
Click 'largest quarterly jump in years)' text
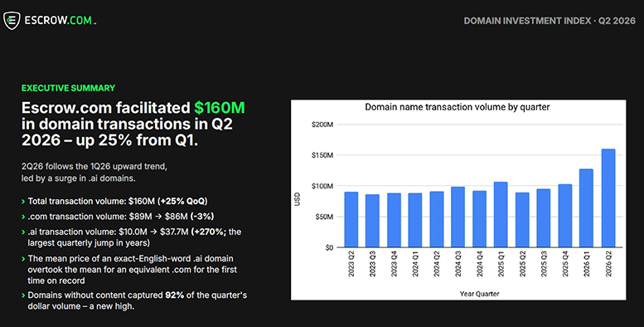point(89,242)
